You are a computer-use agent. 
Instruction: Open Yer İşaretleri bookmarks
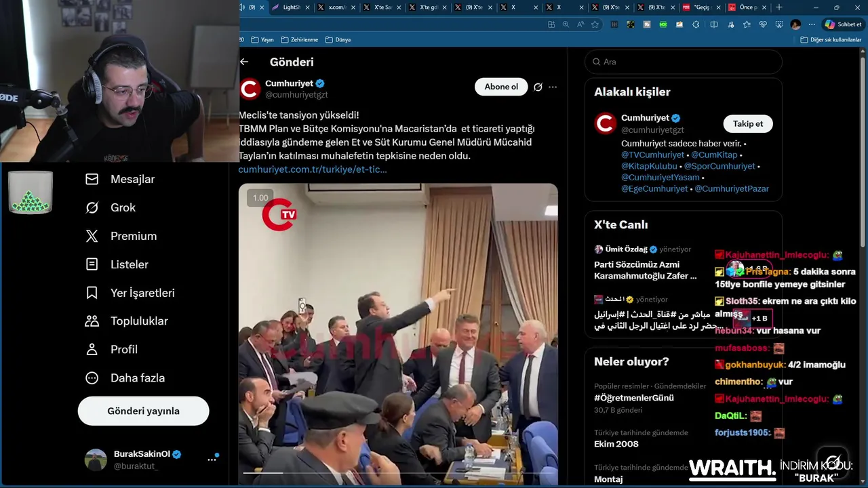[x=130, y=293]
